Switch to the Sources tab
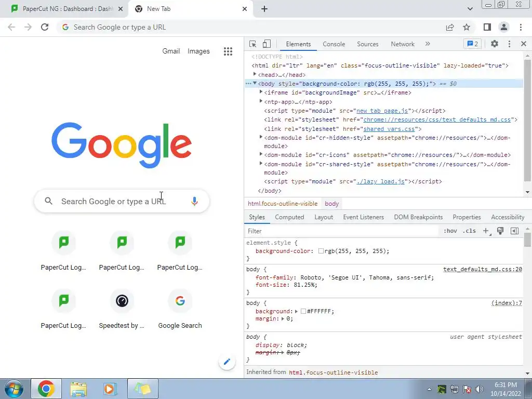The height and width of the screenshot is (399, 532). point(367,44)
